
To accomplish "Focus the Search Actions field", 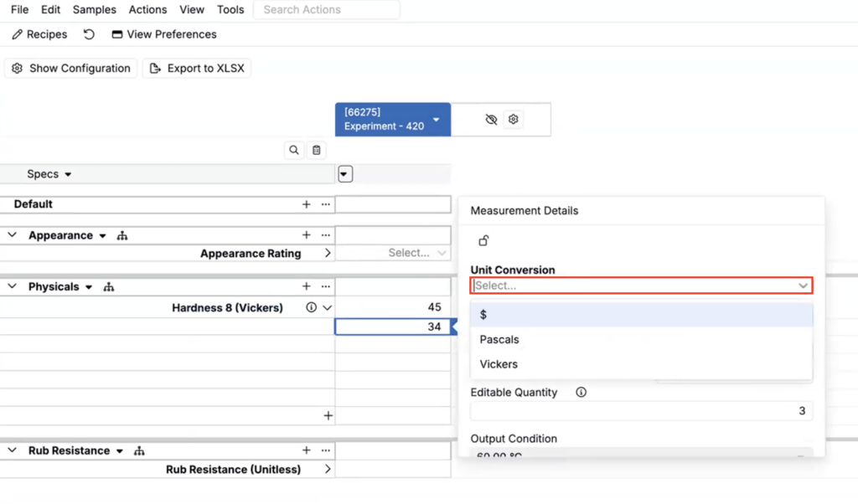I will 327,10.
